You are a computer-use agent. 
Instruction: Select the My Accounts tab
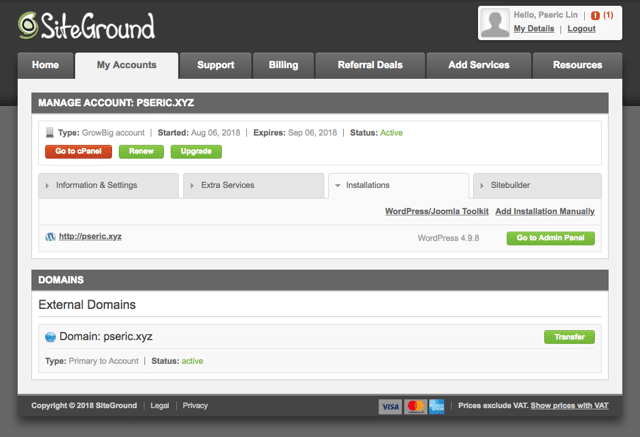pos(127,65)
